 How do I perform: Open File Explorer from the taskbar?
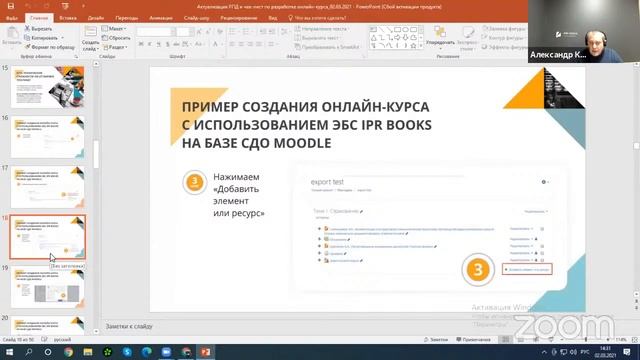click(88, 352)
